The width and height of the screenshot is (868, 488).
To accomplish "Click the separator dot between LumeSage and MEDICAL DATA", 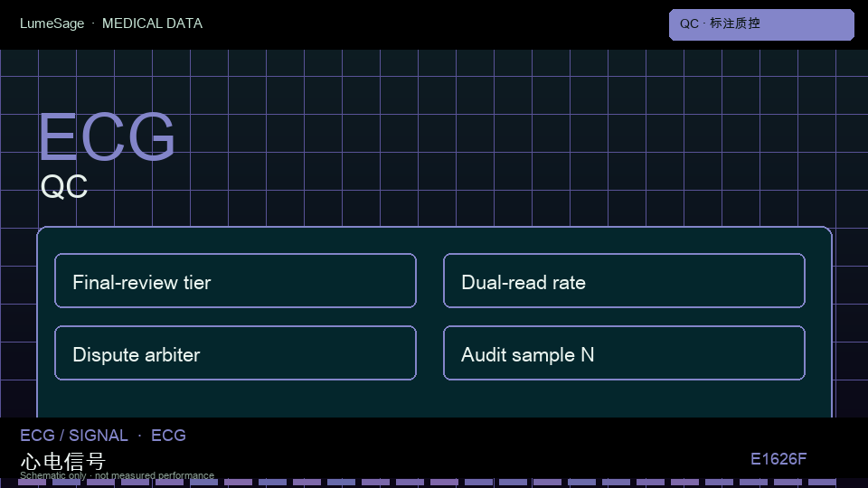I will pyautogui.click(x=93, y=23).
